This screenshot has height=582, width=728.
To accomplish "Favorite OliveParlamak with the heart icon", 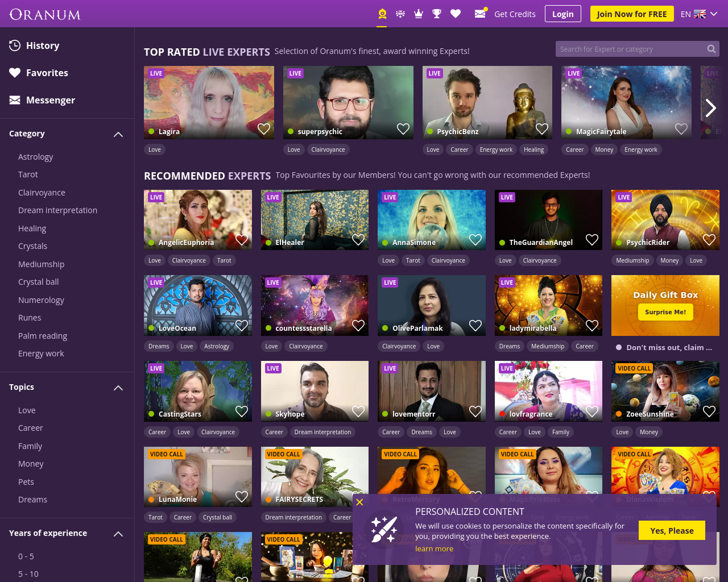I will click(x=475, y=326).
